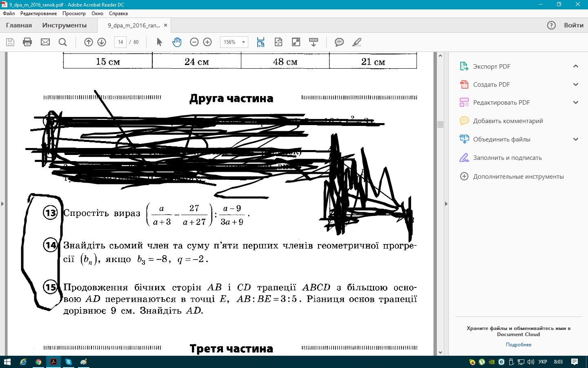Viewport: 588px width, 368px height.
Task: Open the Find text magnifier
Action: click(x=62, y=42)
